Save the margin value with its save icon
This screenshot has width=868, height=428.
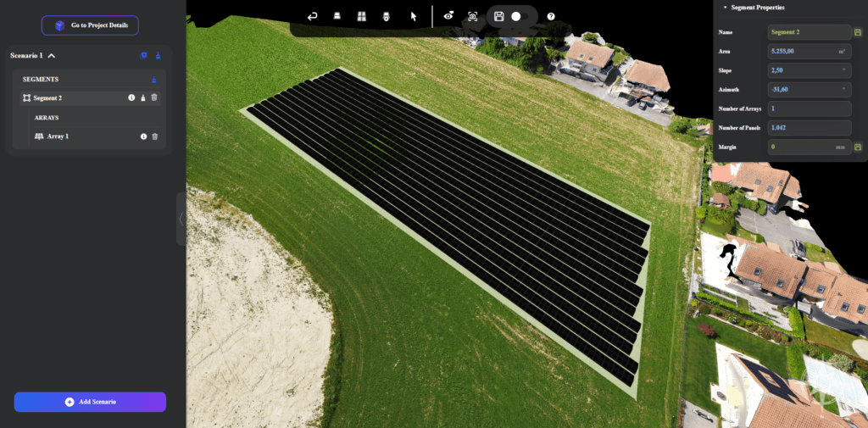pos(858,147)
